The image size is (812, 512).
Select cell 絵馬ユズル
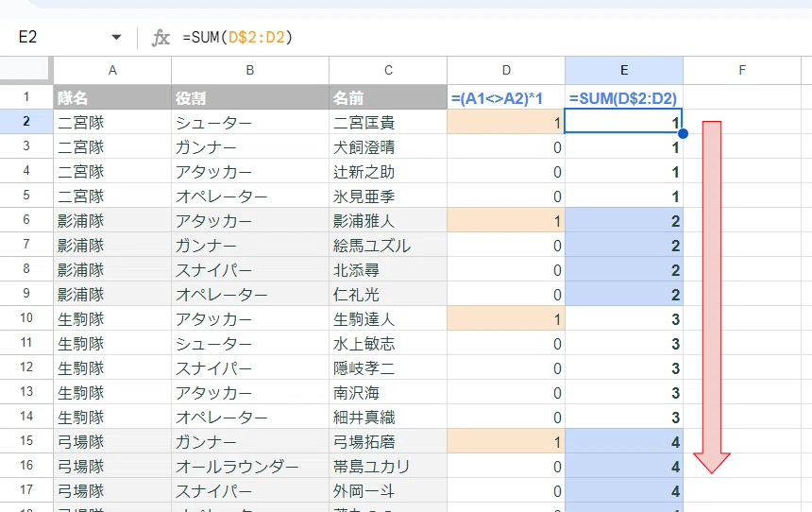click(388, 245)
